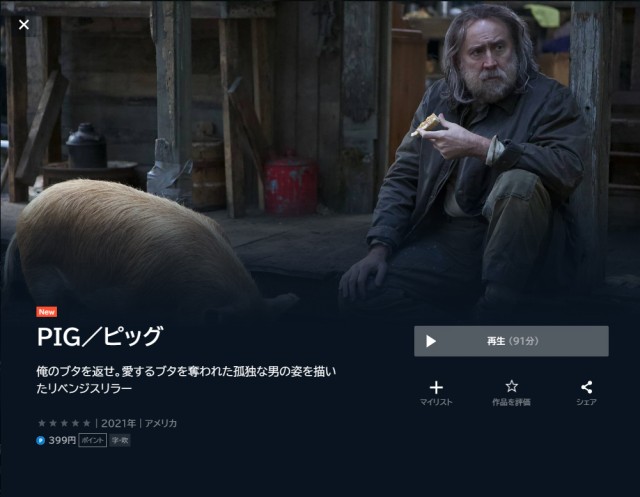Click the orange New badge
The height and width of the screenshot is (497, 640).
47,312
